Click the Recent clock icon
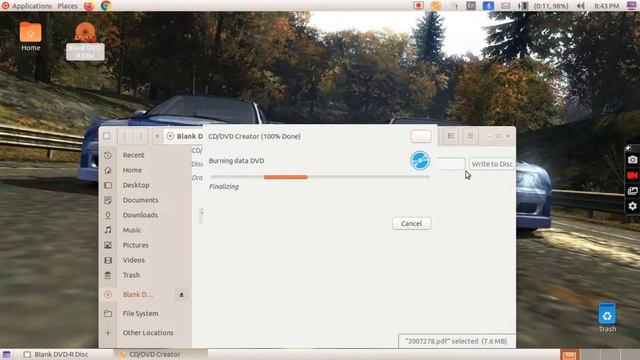Screen dimensions: 640x360 pyautogui.click(x=108, y=155)
